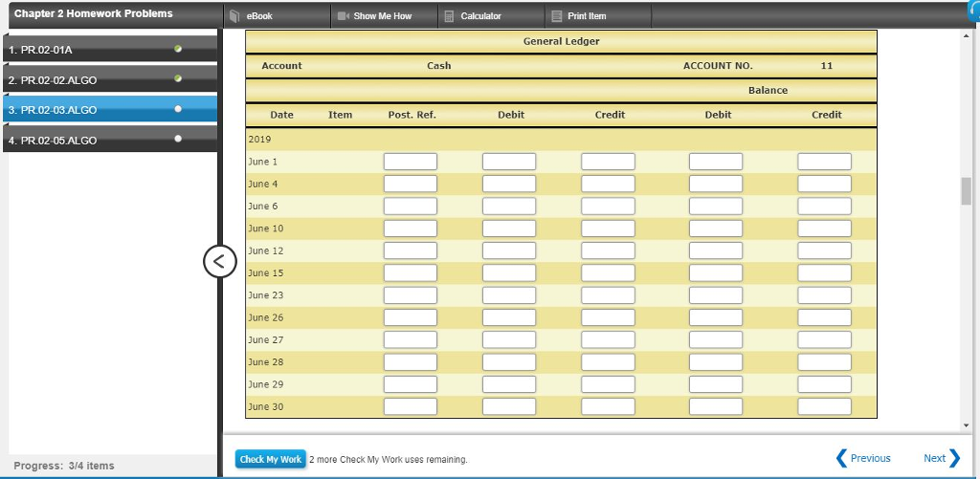The image size is (980, 479).
Task: Select problem 3. PR.02-03.ALGO
Action: [110, 109]
